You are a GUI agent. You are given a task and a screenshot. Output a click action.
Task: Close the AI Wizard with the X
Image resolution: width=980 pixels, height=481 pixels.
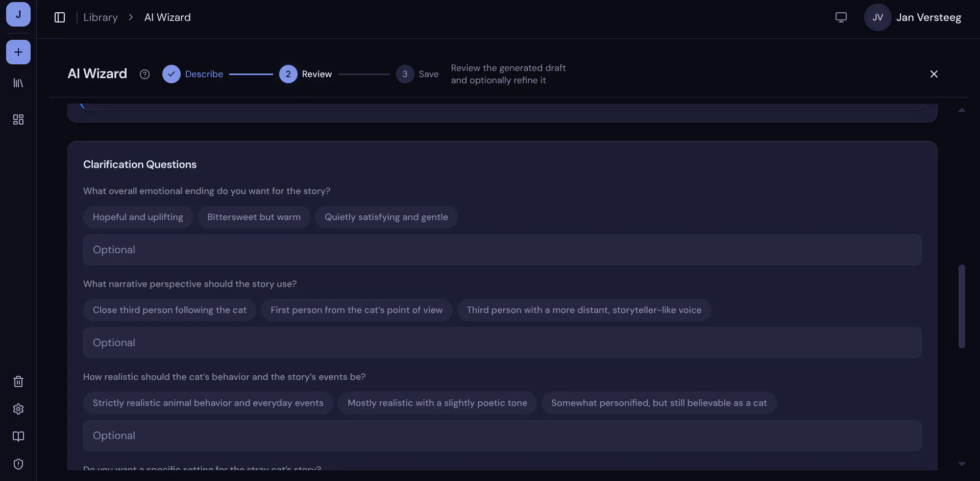point(934,74)
